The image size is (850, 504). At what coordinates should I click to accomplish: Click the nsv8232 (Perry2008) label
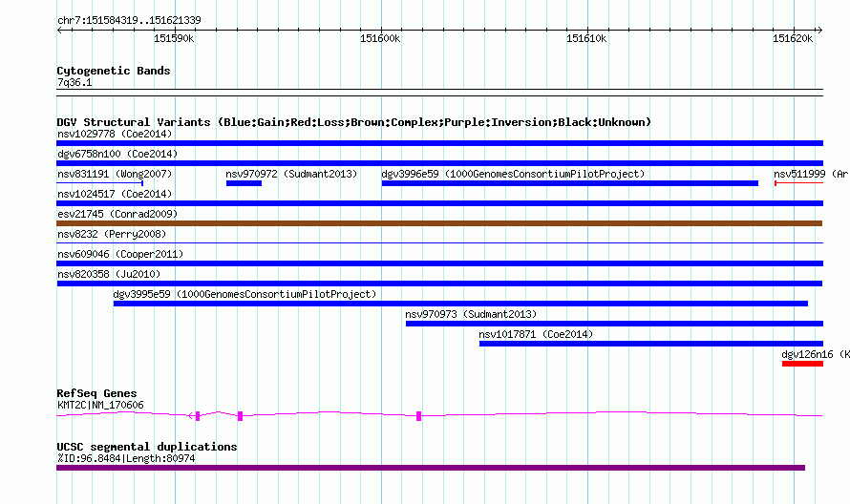(x=112, y=234)
